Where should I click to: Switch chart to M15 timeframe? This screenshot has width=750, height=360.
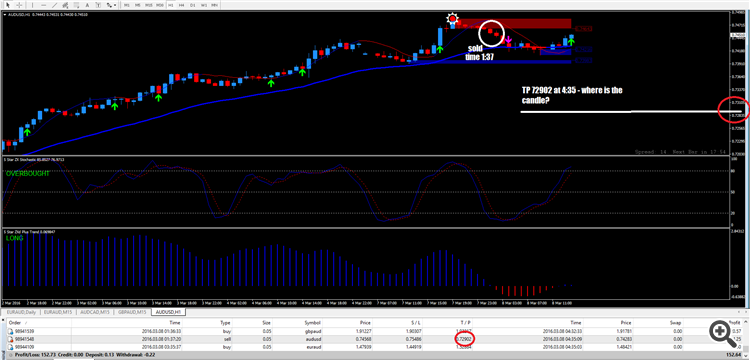click(x=149, y=5)
